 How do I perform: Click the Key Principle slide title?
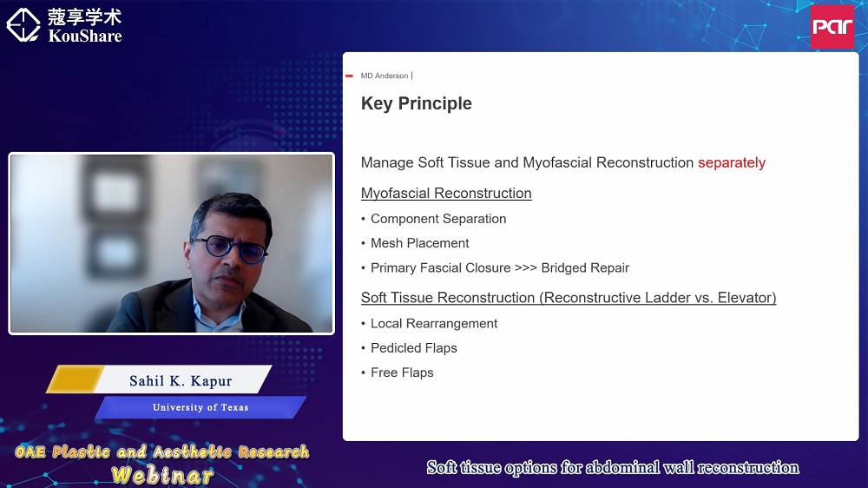tap(416, 103)
